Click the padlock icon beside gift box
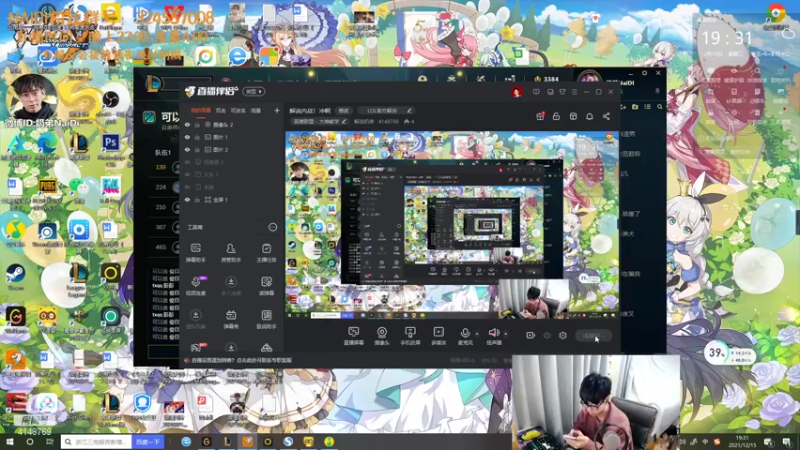The height and width of the screenshot is (450, 800). 556,116
